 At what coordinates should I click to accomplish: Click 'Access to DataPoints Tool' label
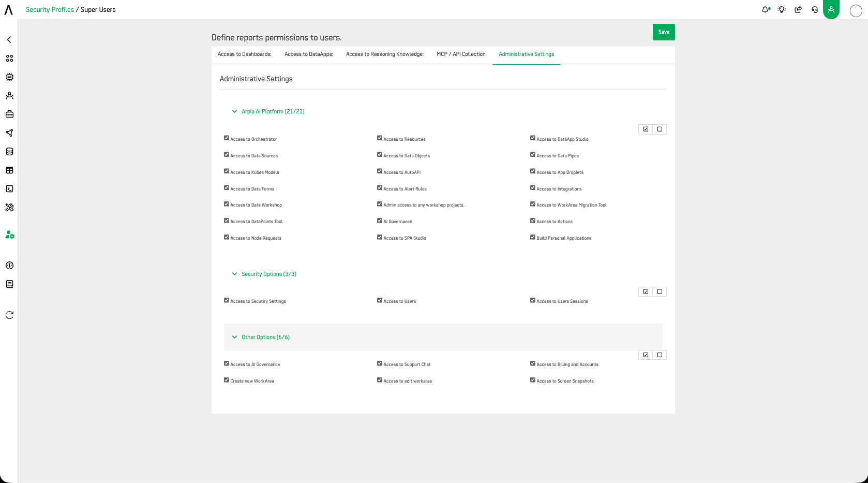click(x=256, y=222)
